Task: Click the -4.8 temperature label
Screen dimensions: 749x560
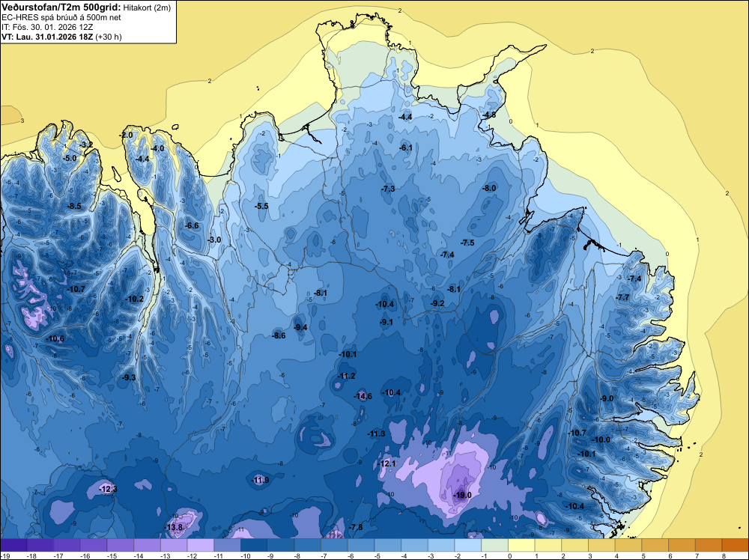Action: (488, 115)
